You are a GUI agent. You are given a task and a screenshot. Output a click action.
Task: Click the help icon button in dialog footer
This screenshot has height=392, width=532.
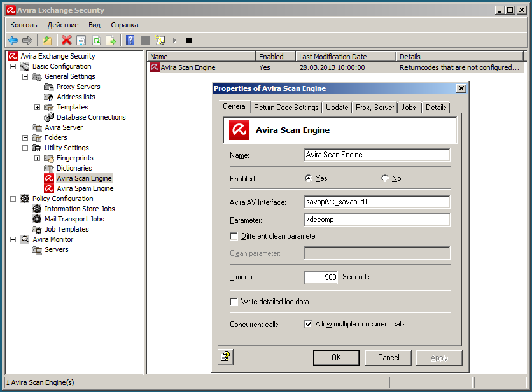pos(225,357)
